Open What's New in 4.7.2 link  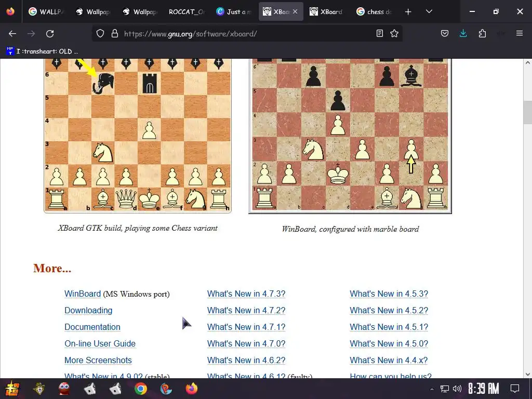[246, 311]
